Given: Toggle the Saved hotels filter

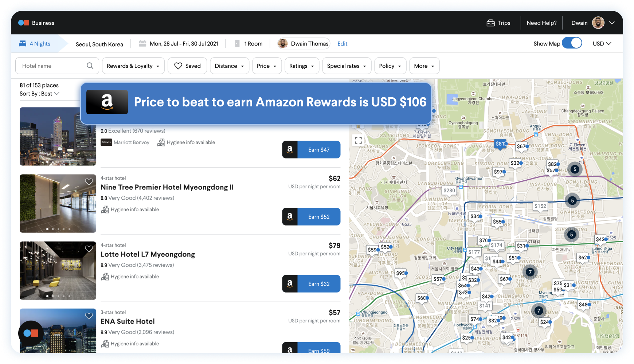Looking at the screenshot, I should pos(187,66).
